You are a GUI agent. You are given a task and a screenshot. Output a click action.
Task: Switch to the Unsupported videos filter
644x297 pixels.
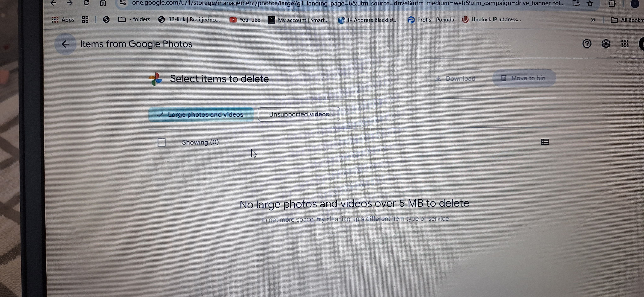299,114
